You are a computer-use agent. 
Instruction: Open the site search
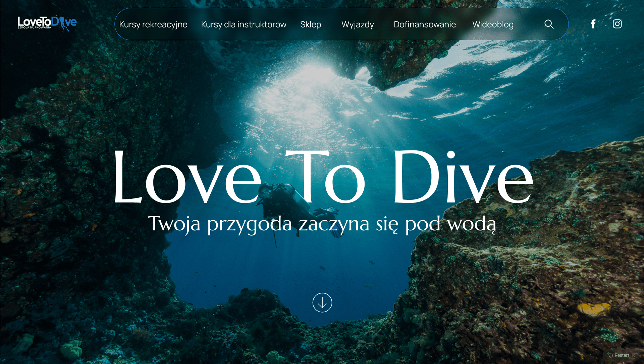[x=549, y=24]
